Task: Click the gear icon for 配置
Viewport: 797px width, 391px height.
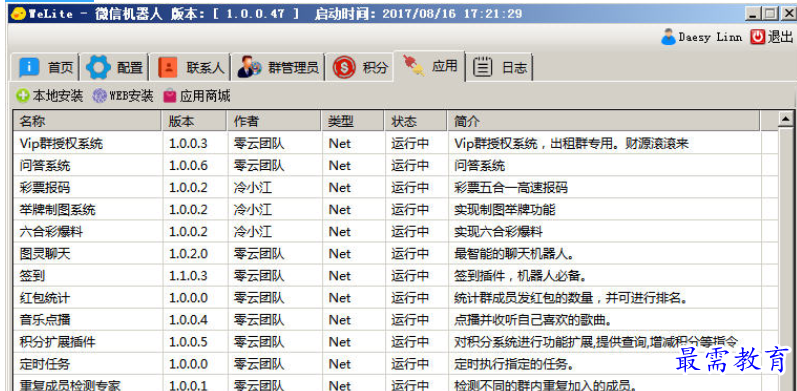Action: 98,67
